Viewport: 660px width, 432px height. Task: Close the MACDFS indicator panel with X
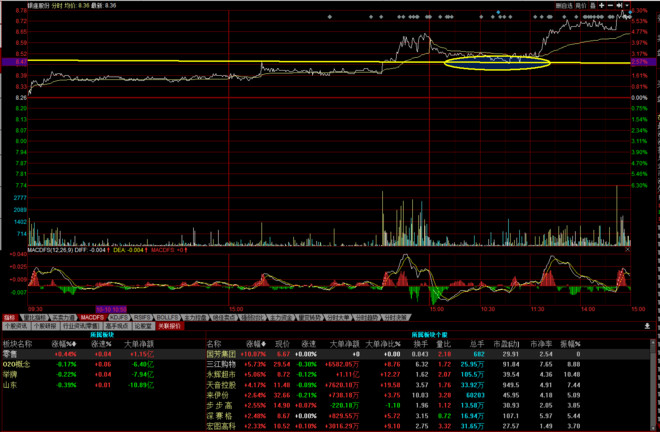pos(628,250)
